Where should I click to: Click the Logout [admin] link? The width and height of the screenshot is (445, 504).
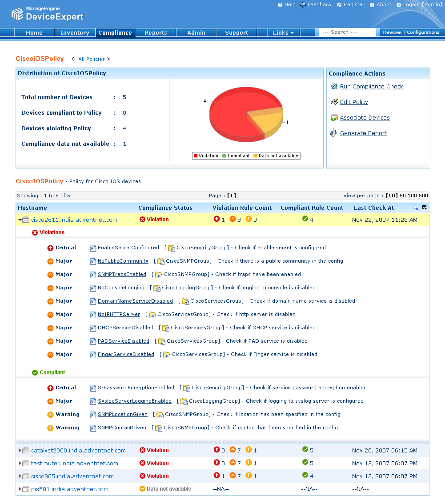point(423,4)
